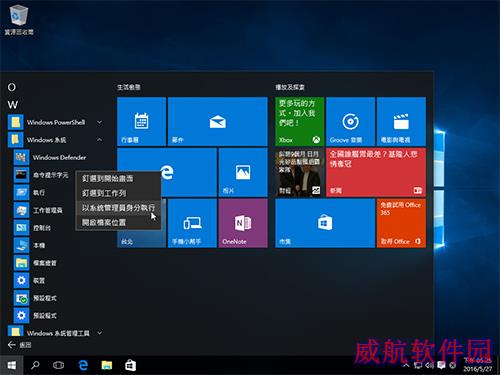Open the red News headline tile
Screen dimensions: 500x375
376,172
